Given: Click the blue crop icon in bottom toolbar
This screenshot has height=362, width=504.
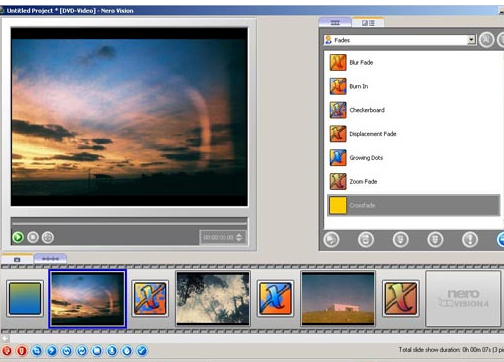Looking at the screenshot, I should pyautogui.click(x=37, y=351).
